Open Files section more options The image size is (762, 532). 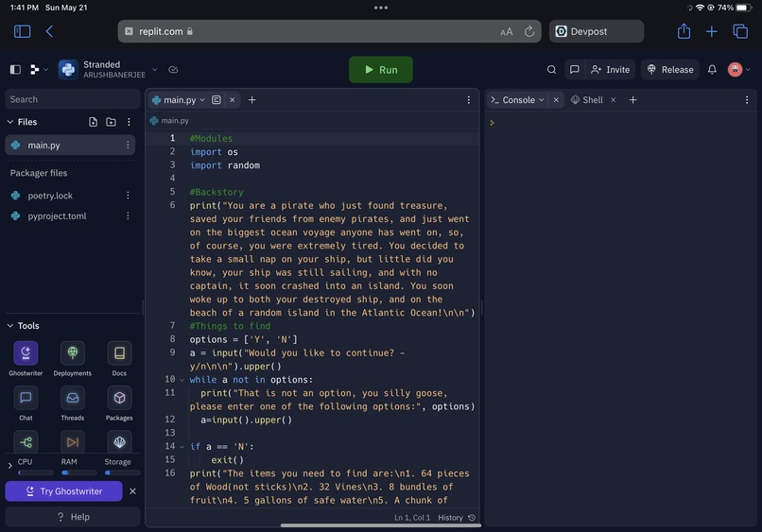tap(129, 122)
